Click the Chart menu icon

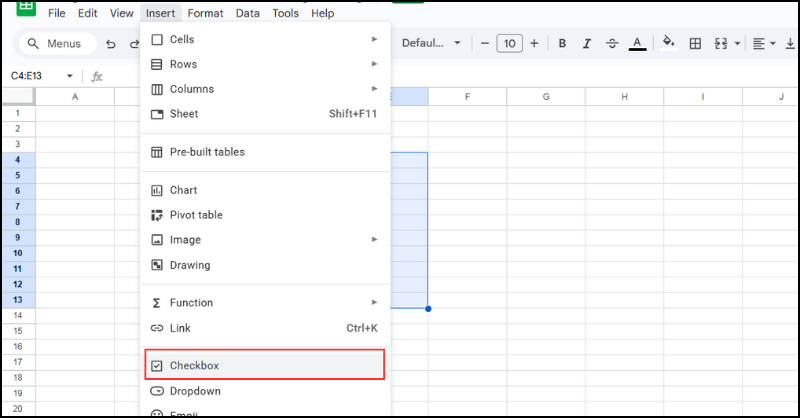click(157, 190)
